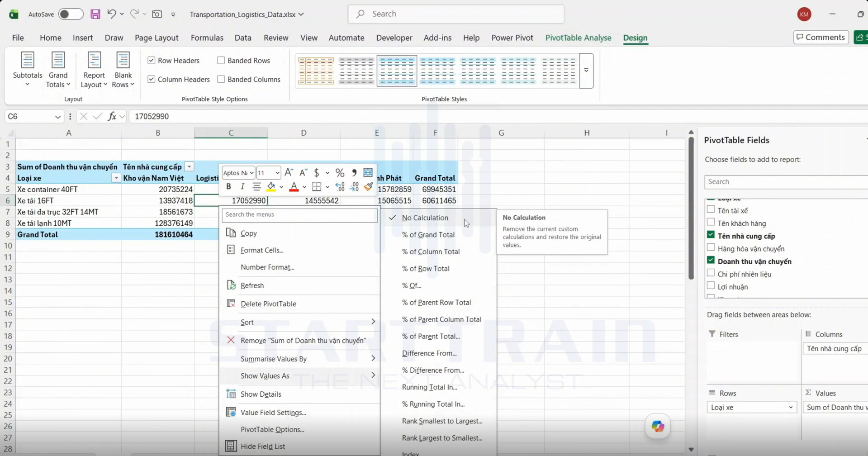Uncheck the Row Headers checkbox
Viewport: 868px width, 456px height.
pyautogui.click(x=152, y=60)
